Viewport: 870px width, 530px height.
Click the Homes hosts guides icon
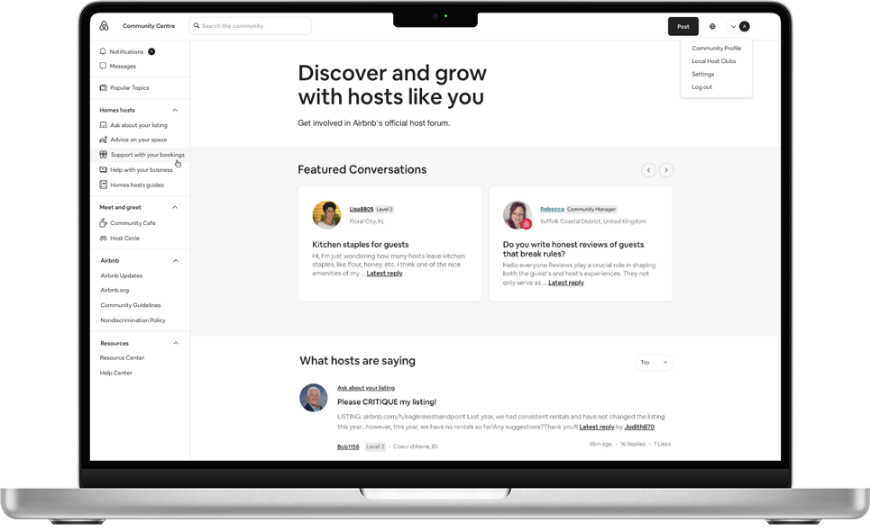coord(103,184)
